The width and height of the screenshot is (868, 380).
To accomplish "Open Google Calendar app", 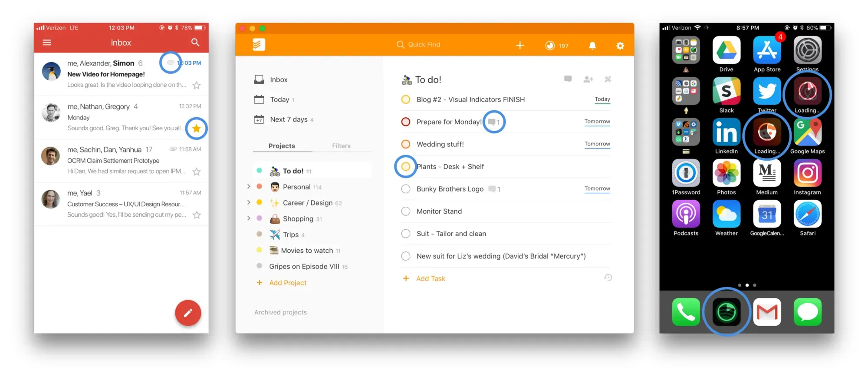I will pos(767,214).
